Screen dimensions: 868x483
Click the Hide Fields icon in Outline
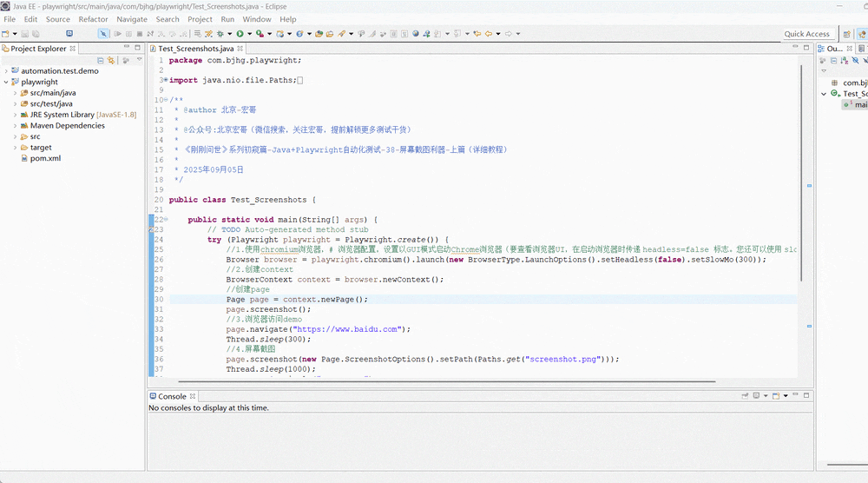tap(856, 61)
